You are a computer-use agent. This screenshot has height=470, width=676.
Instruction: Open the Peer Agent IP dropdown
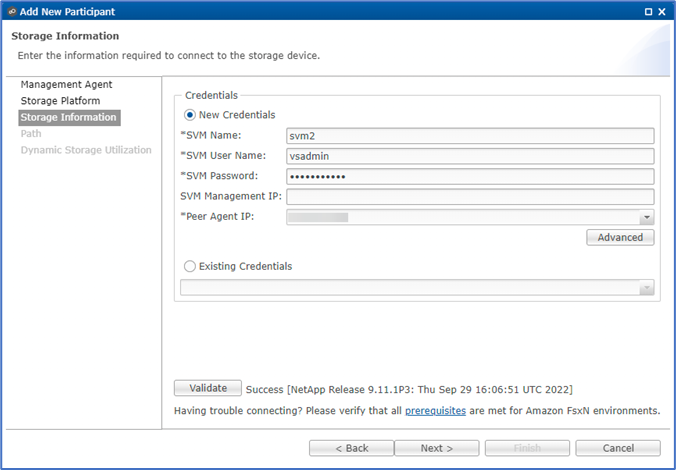click(647, 217)
